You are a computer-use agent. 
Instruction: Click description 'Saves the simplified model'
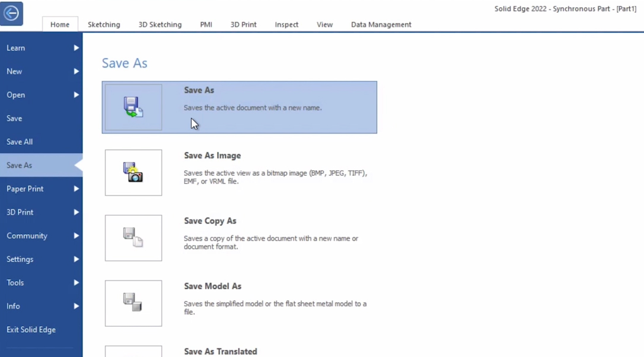point(275,308)
